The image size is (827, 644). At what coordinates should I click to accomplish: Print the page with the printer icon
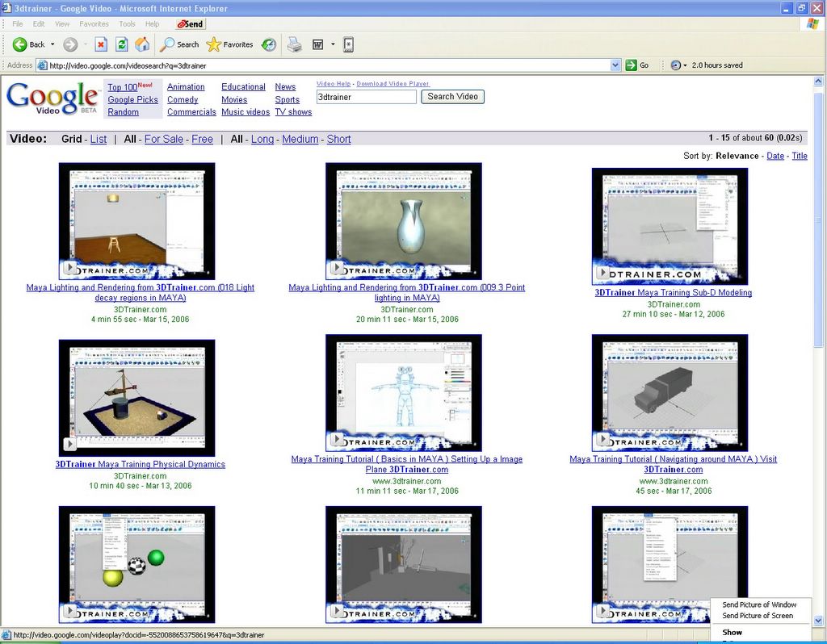tap(295, 45)
